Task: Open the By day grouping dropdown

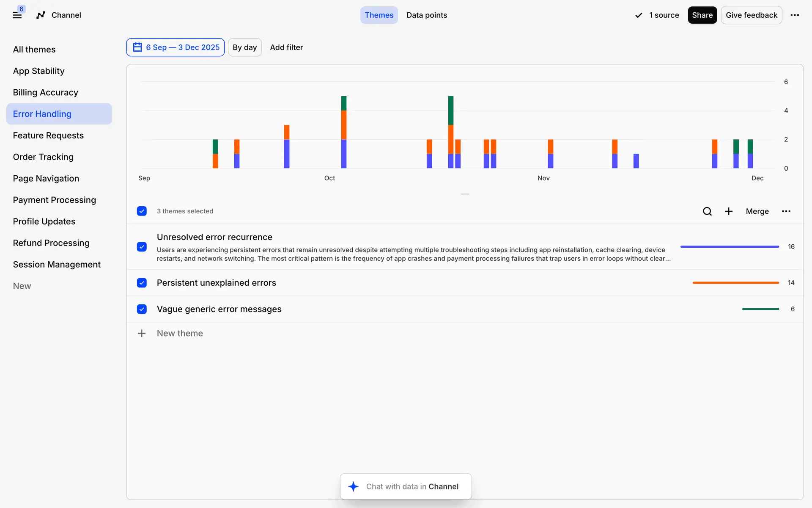Action: pos(244,47)
